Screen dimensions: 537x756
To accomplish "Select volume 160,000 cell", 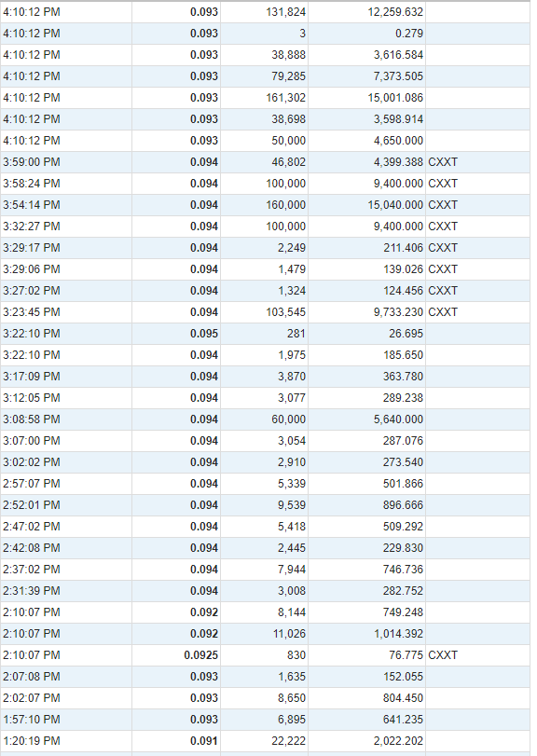I will [264, 205].
